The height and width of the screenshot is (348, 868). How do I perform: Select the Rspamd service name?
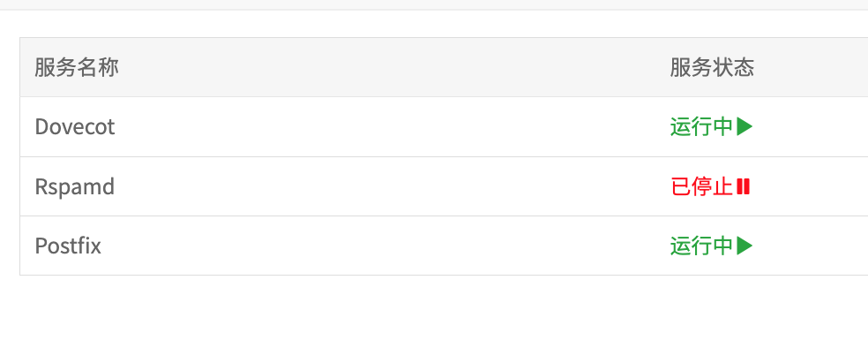click(x=75, y=186)
